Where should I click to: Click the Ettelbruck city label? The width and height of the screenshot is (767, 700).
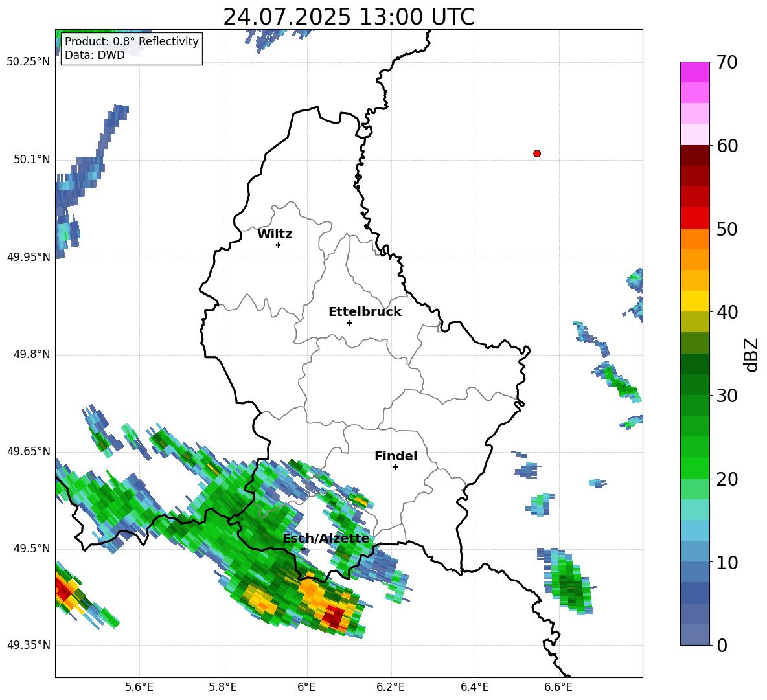365,312
